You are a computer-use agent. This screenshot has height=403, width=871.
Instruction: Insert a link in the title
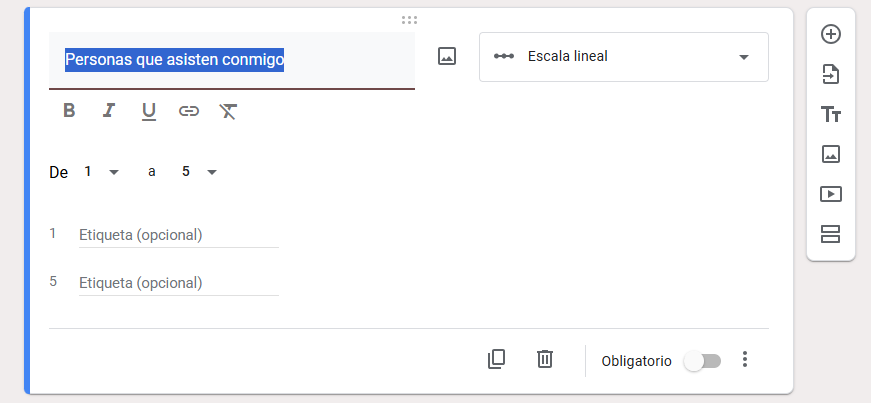point(189,111)
